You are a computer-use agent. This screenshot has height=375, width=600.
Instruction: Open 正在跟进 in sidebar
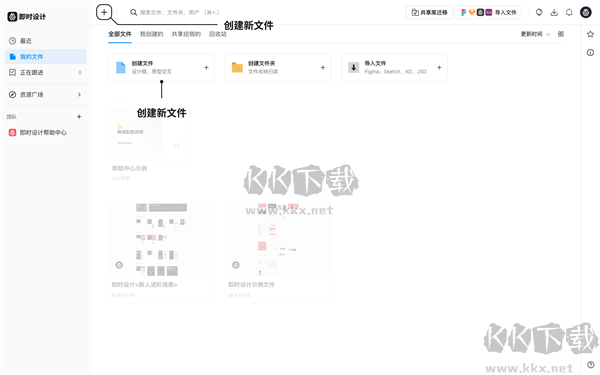(46, 72)
